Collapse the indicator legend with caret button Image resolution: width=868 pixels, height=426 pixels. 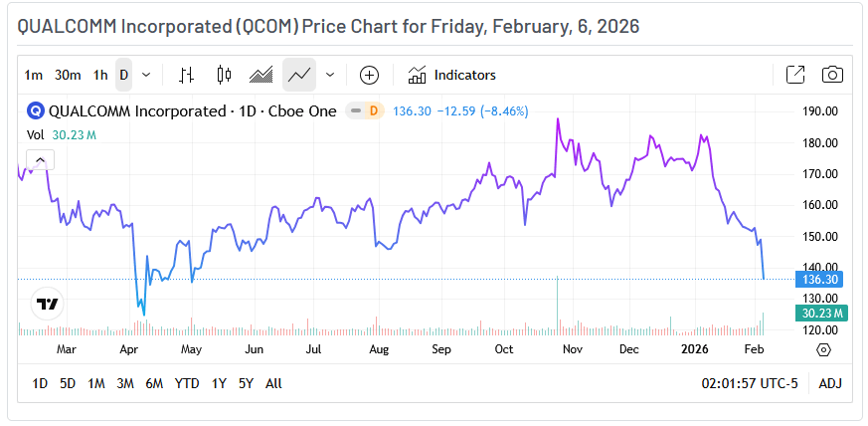40,159
